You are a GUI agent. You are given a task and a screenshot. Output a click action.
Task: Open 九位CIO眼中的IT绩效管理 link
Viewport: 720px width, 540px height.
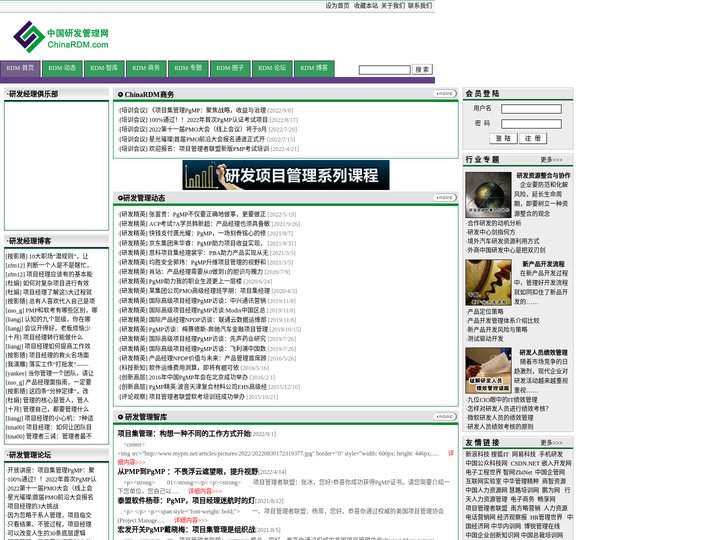[502, 399]
